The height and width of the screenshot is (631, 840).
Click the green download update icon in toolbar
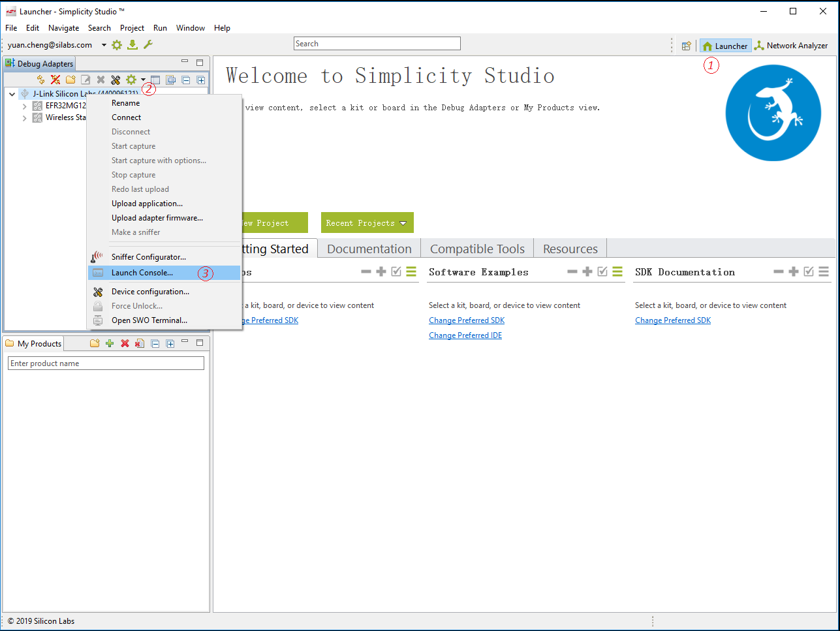click(x=132, y=45)
